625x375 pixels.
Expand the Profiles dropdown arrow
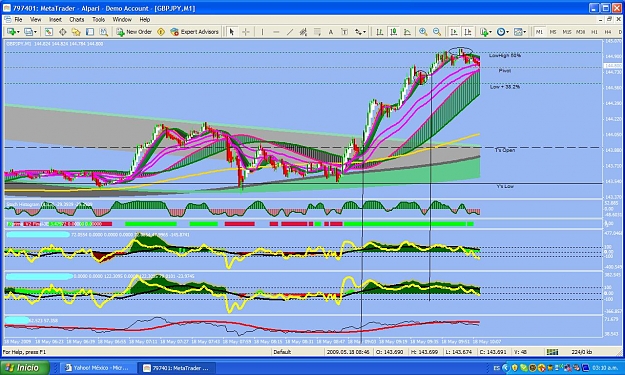click(x=35, y=32)
